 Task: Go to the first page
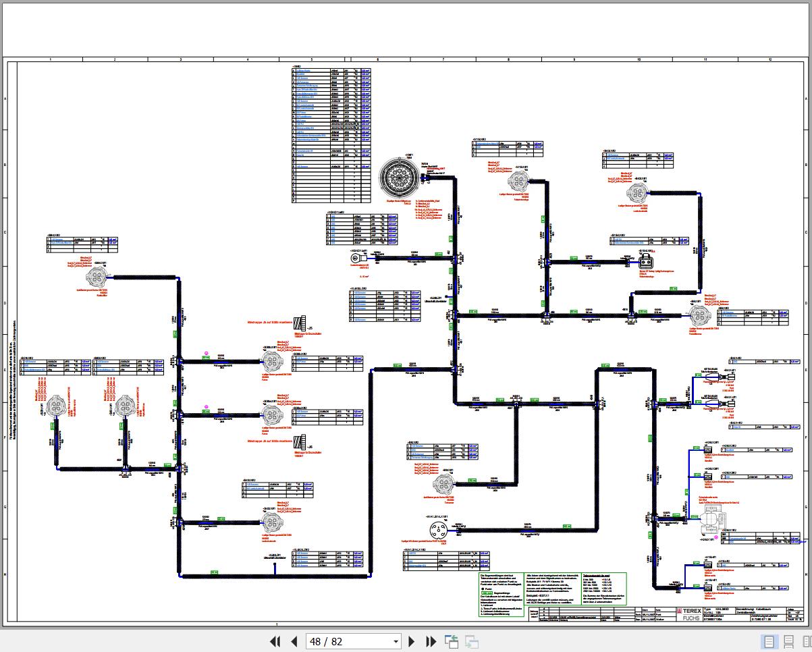pos(275,641)
